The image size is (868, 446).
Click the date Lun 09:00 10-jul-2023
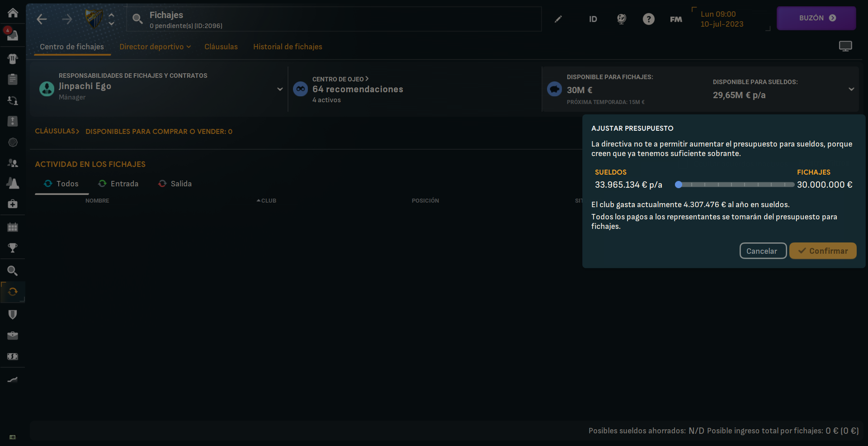722,19
